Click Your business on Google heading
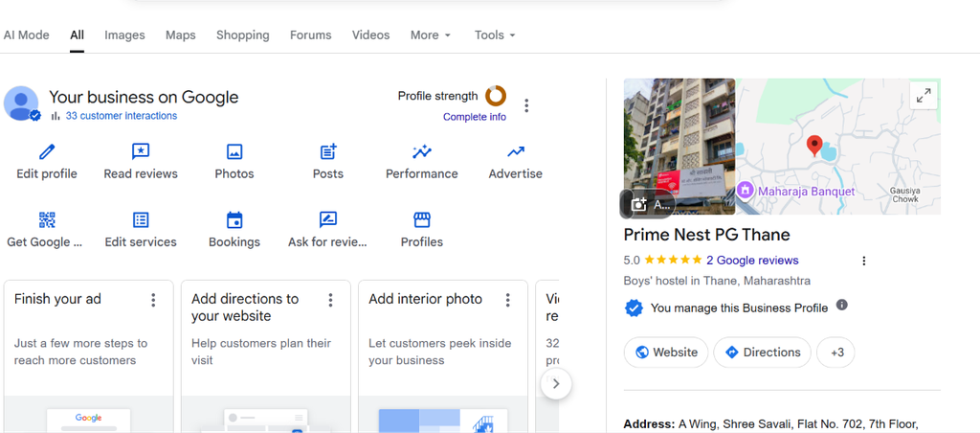This screenshot has height=433, width=980. (x=144, y=97)
